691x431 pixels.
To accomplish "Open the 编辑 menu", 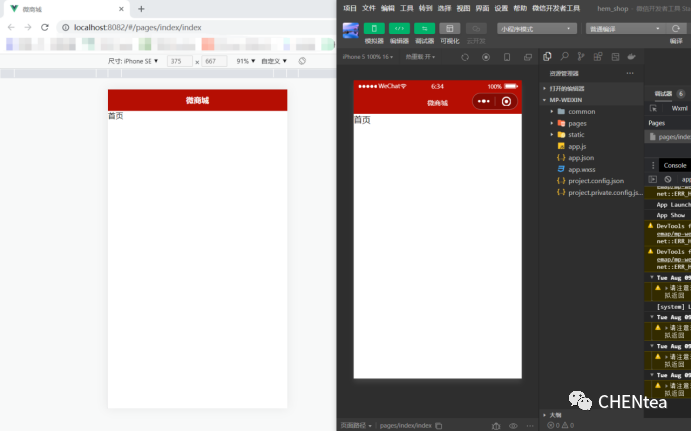I will click(x=387, y=8).
